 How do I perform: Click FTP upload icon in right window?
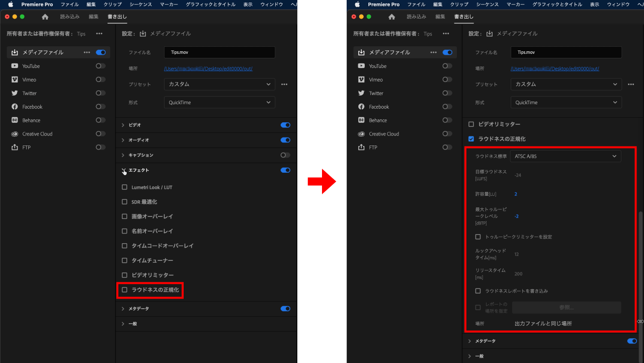[361, 148]
